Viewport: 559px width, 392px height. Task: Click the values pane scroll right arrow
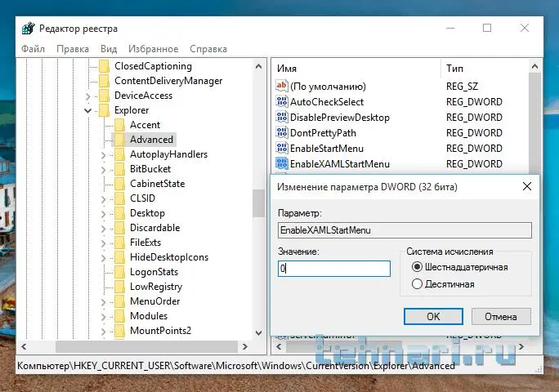(x=521, y=346)
